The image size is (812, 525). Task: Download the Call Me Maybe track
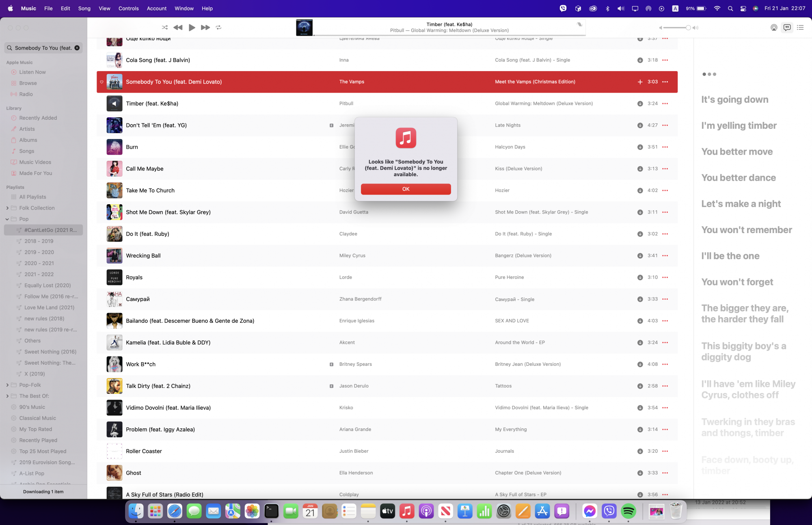click(640, 169)
